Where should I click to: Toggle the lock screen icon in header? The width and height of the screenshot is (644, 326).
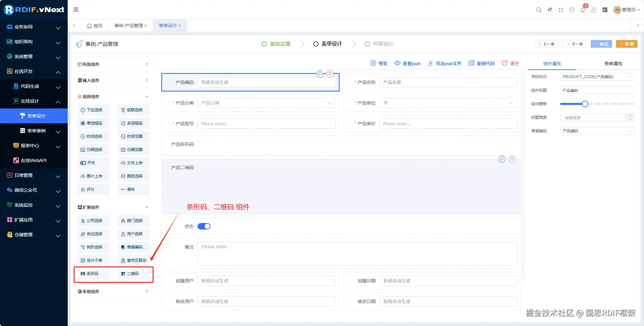(594, 10)
